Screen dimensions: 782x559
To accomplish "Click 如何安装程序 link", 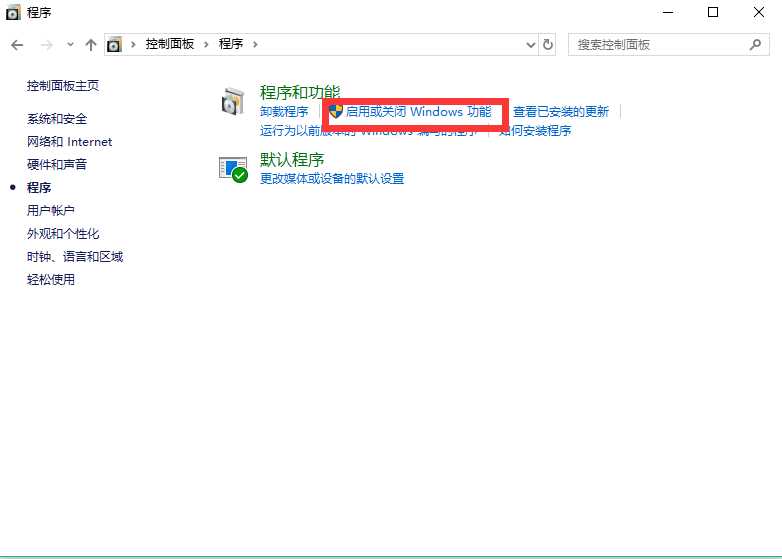I will [x=535, y=131].
